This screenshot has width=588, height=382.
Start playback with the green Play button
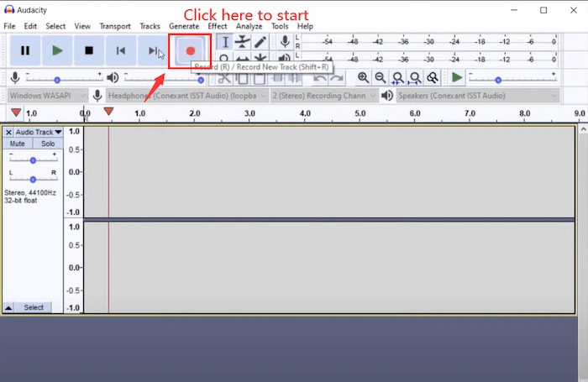pos(57,50)
